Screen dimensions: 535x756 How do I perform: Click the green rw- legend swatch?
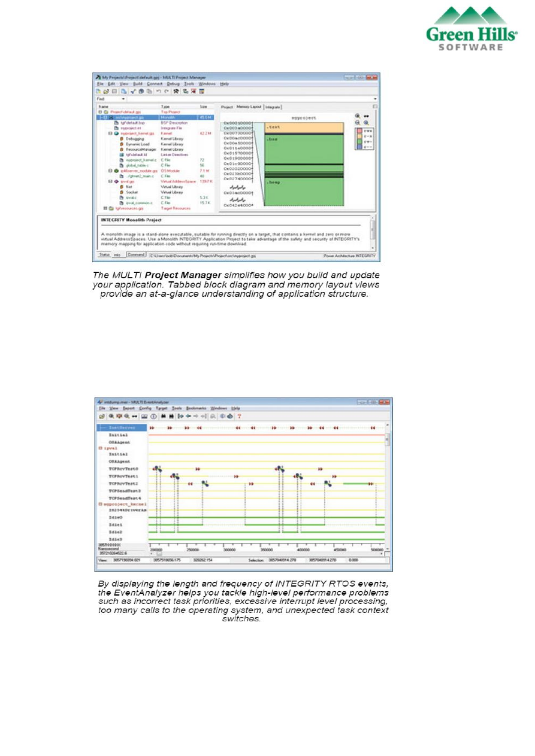[x=359, y=141]
